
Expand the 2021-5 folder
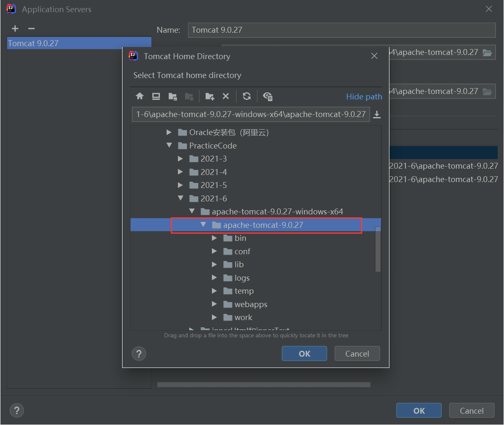coord(180,185)
